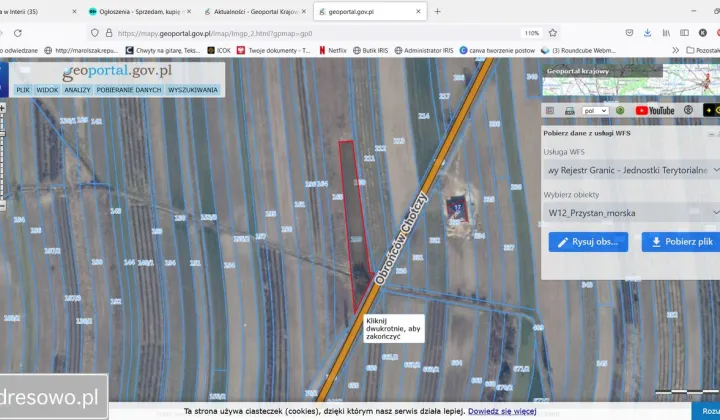
Task: Open the ANALIZY menu
Action: (x=77, y=90)
